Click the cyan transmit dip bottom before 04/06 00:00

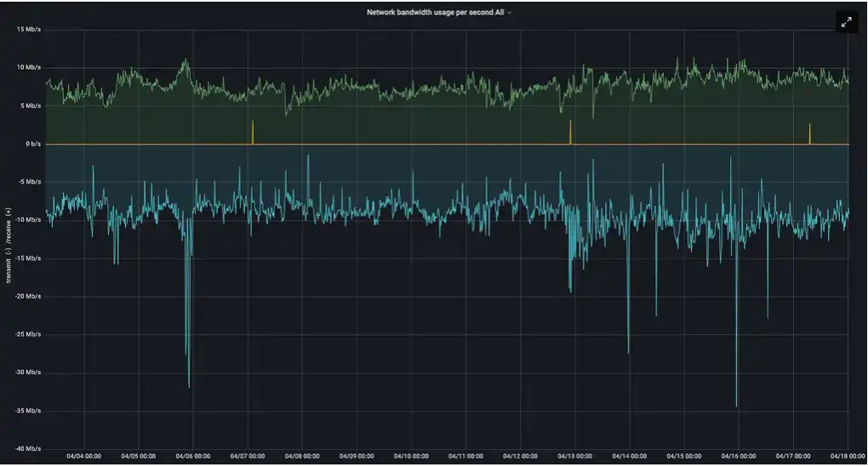[x=189, y=385]
